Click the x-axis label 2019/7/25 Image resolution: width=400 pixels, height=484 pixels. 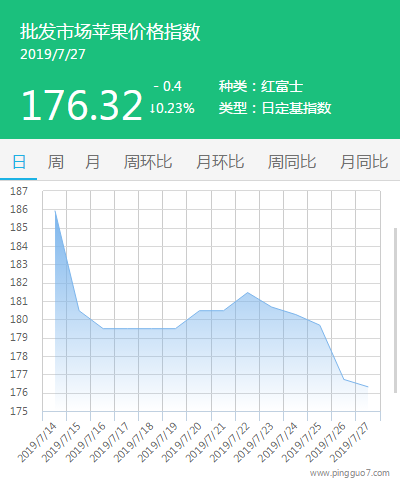tap(302, 442)
